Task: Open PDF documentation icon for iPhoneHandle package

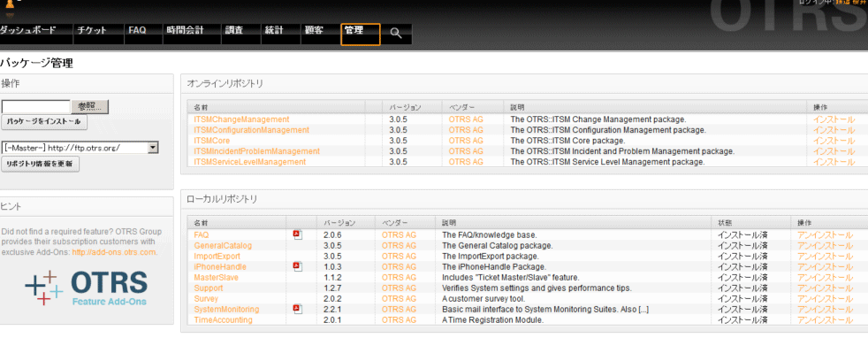Action: coord(297,266)
